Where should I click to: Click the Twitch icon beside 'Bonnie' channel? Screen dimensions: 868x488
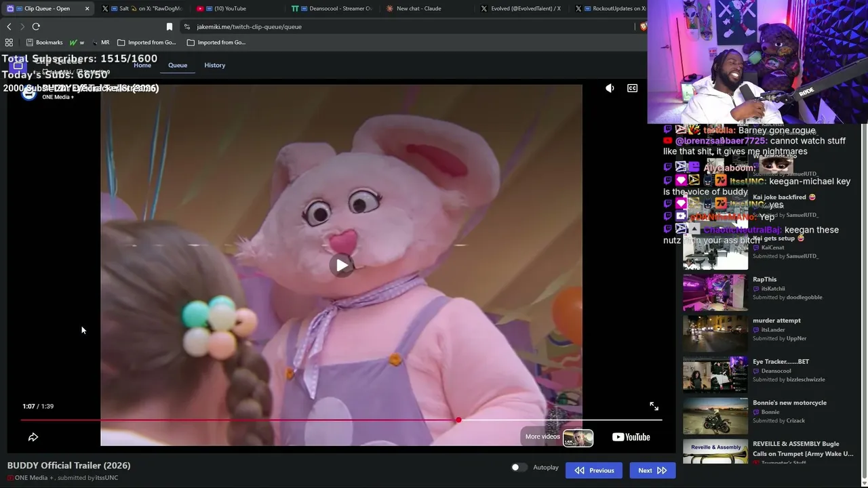[x=756, y=412]
